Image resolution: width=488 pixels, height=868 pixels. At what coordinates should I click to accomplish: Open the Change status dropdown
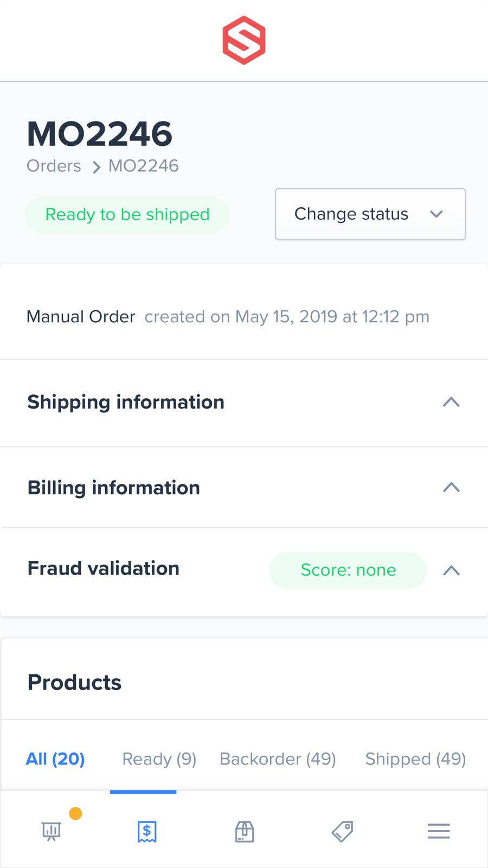click(370, 214)
